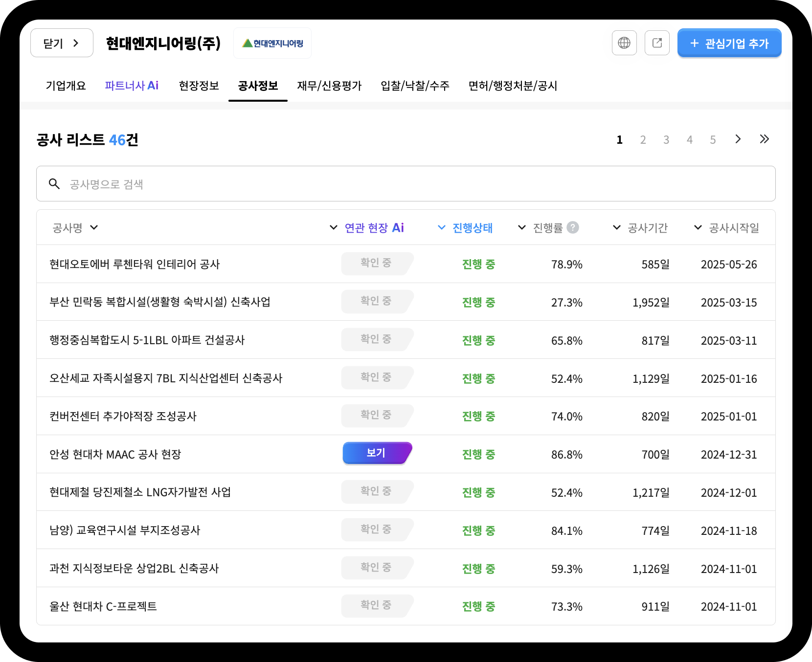Click the 진행률 help question icon
The height and width of the screenshot is (662, 812).
point(573,227)
